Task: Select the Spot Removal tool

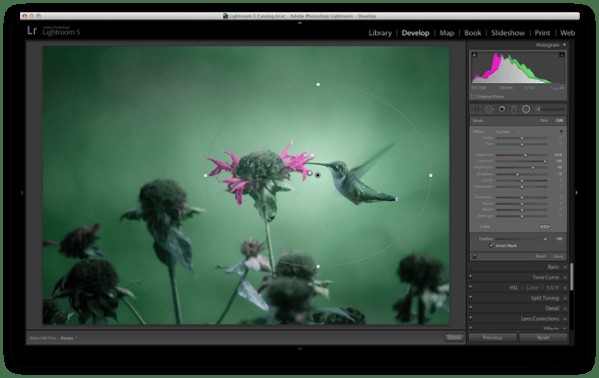Action: [489, 109]
